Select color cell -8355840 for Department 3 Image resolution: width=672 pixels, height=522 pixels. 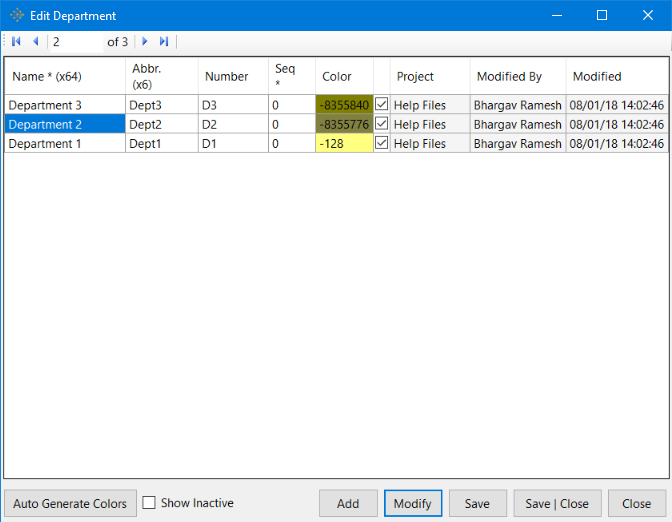pyautogui.click(x=344, y=105)
